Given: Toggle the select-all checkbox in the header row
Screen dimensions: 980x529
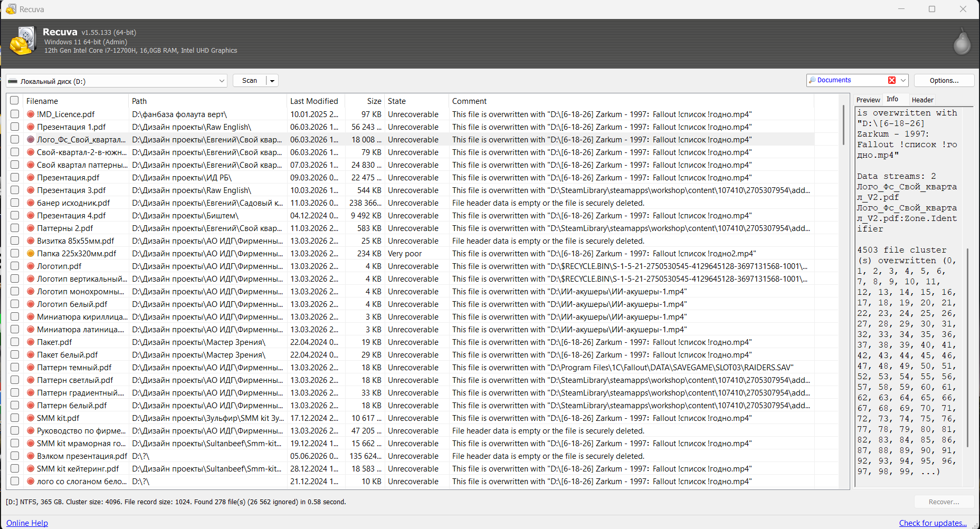Looking at the screenshot, I should pyautogui.click(x=14, y=101).
